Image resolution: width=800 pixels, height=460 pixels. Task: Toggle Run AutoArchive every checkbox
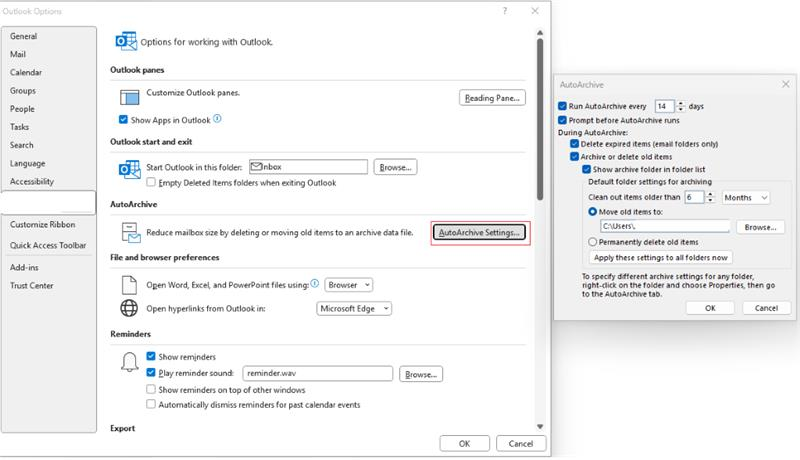(x=562, y=106)
